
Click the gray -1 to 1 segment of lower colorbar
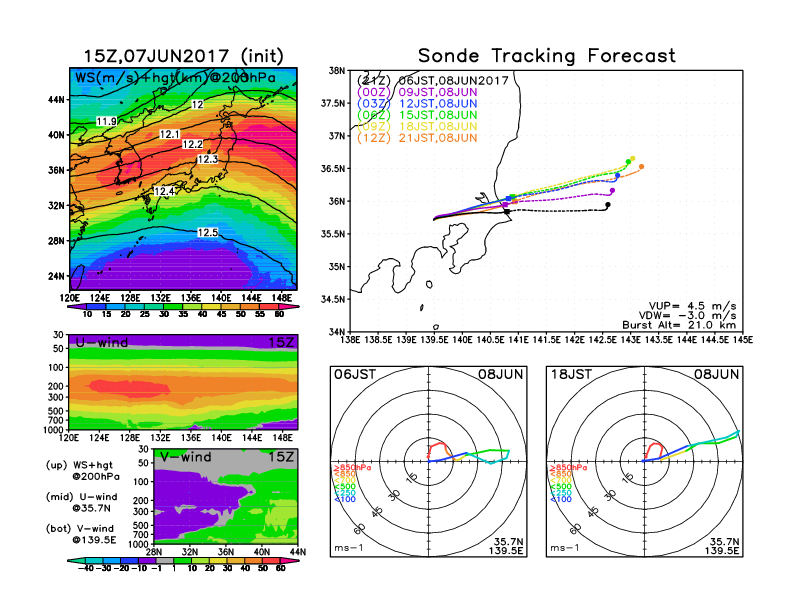pos(164,560)
